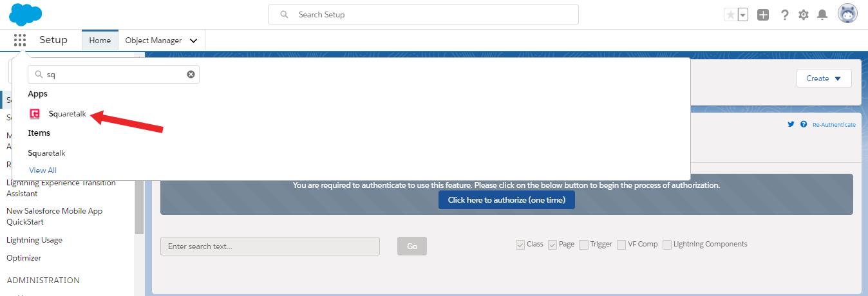Click in the app launcher search box
The width and height of the screenshot is (868, 296).
pyautogui.click(x=113, y=75)
